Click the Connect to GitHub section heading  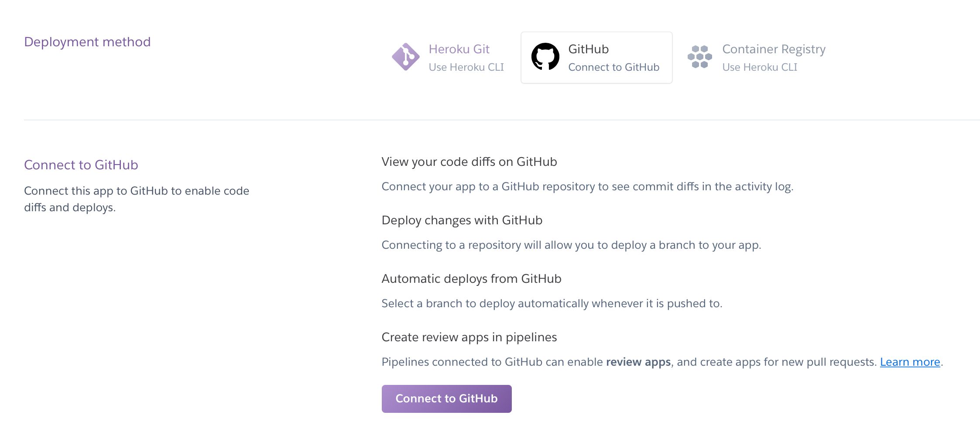click(81, 165)
